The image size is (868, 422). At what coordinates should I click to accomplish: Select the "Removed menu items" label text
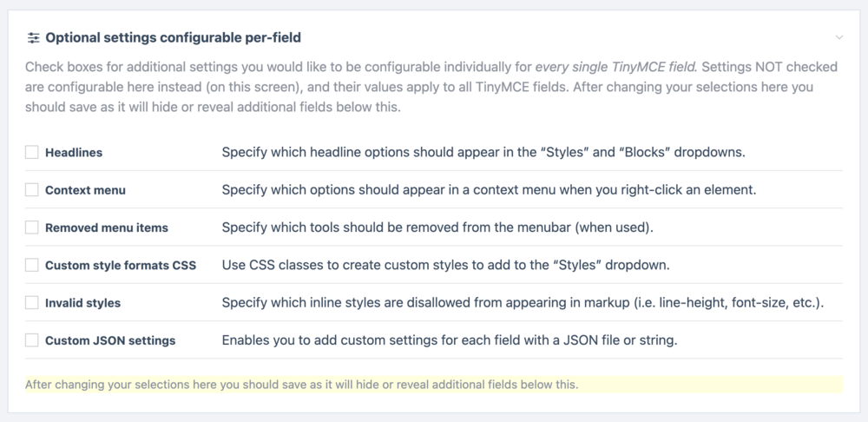(x=107, y=227)
